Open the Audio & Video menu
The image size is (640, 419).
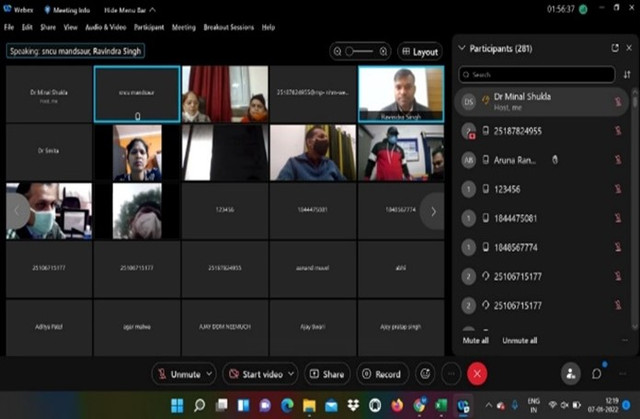pyautogui.click(x=105, y=27)
